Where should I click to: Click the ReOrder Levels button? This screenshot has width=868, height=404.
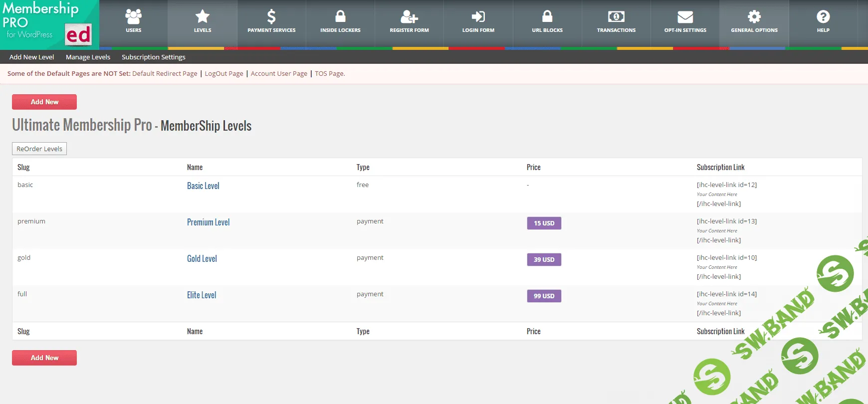point(39,149)
